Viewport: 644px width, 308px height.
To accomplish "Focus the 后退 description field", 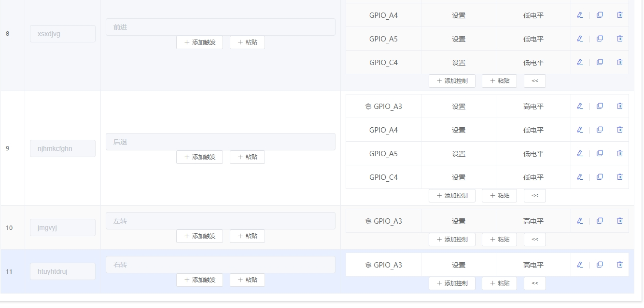I will pyautogui.click(x=221, y=142).
